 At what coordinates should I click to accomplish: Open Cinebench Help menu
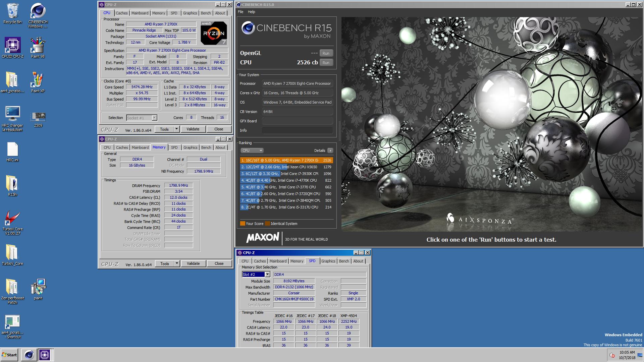click(251, 12)
